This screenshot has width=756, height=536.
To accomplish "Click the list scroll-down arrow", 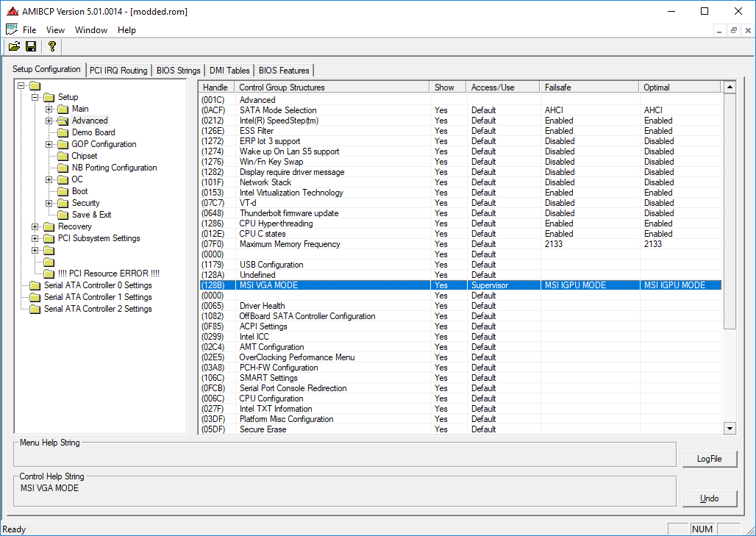I will click(x=730, y=428).
